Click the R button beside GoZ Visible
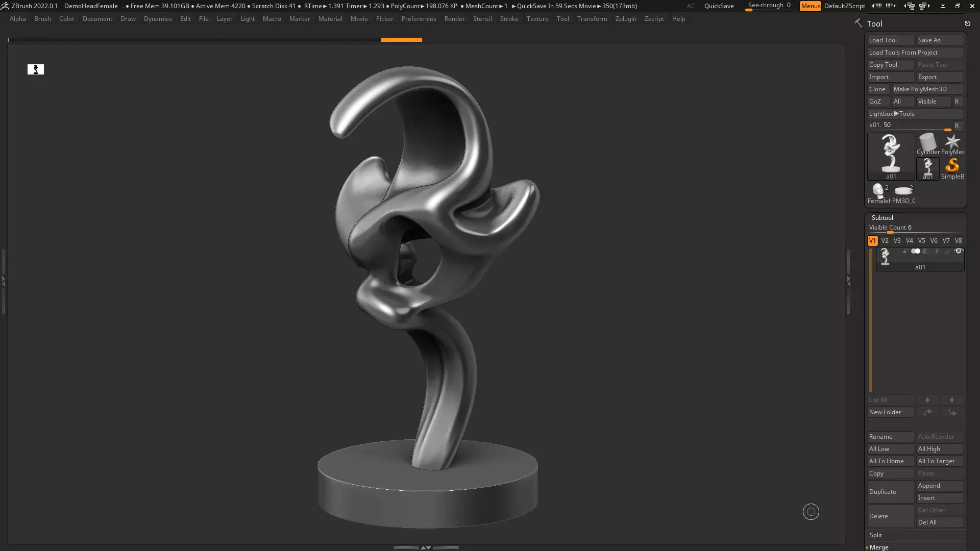Image resolution: width=980 pixels, height=551 pixels. point(957,102)
